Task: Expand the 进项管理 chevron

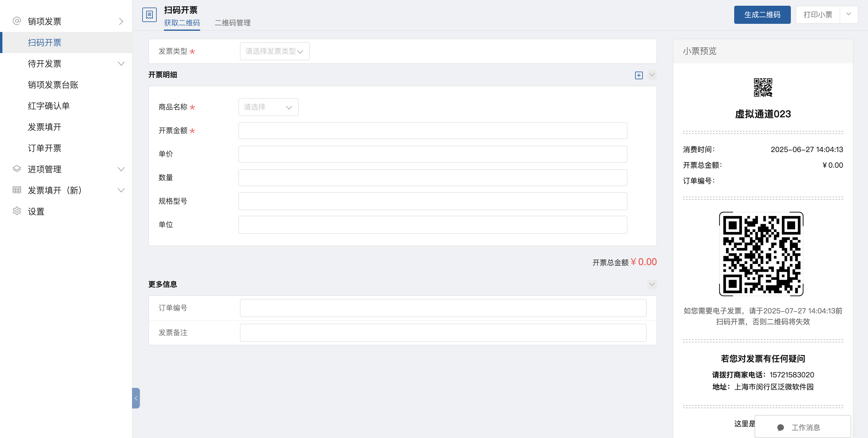Action: (121, 169)
